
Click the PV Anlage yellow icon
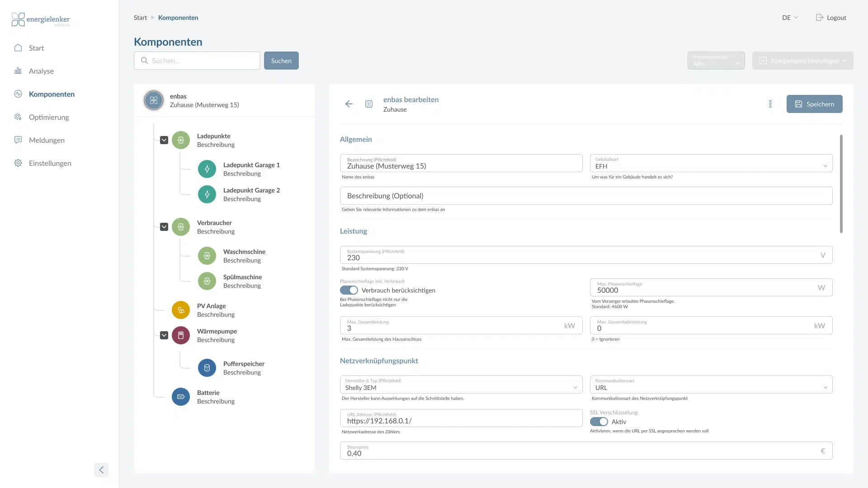tap(181, 310)
